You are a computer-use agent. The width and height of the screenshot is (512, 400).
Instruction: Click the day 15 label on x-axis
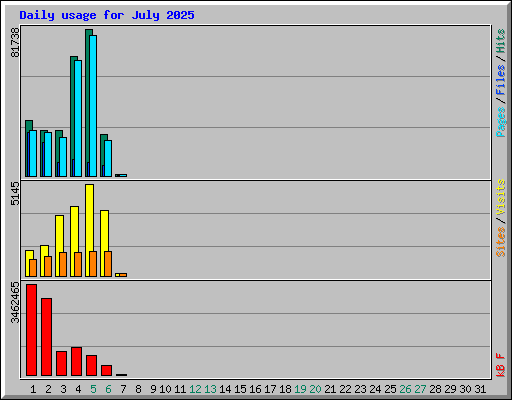point(240,389)
